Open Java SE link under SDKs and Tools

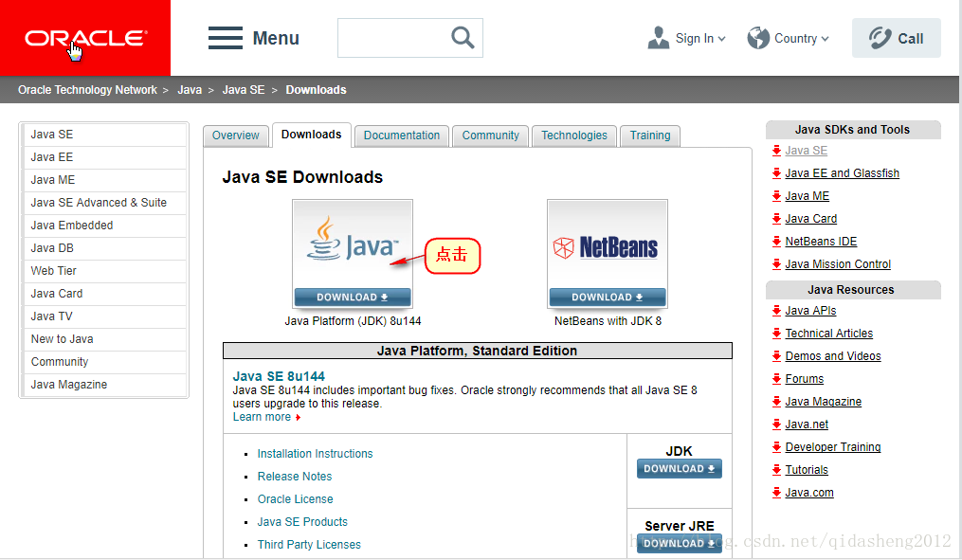pos(807,151)
